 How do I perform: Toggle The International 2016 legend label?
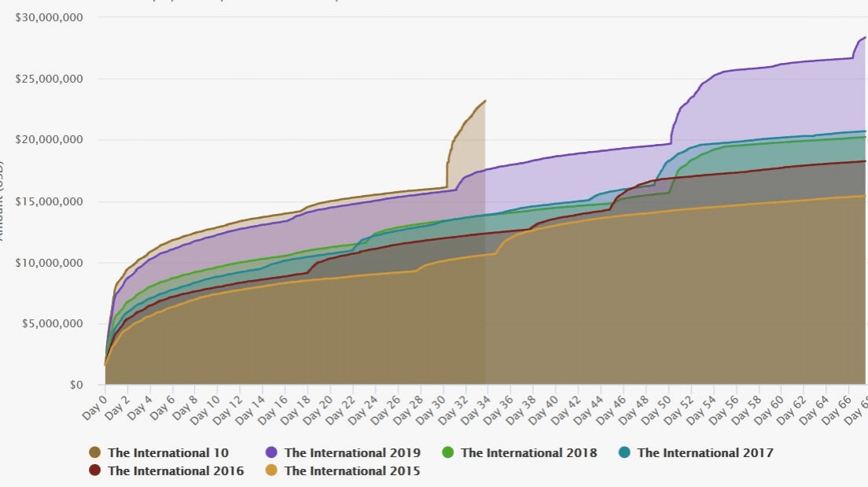point(176,471)
